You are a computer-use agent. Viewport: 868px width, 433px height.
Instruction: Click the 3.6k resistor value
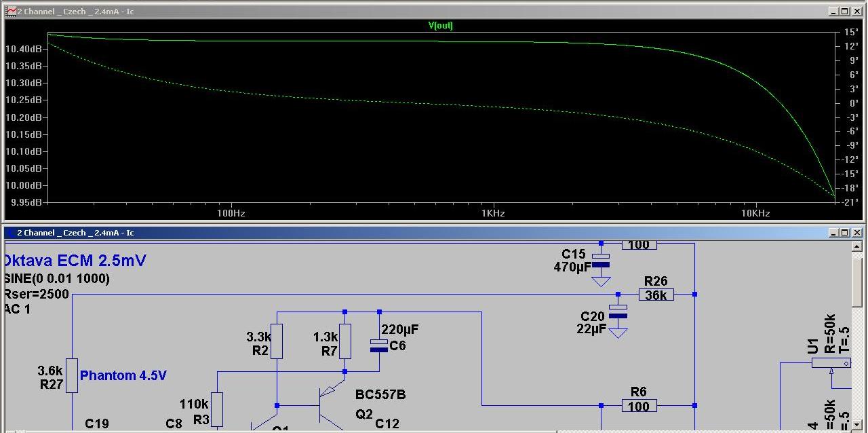(50, 371)
